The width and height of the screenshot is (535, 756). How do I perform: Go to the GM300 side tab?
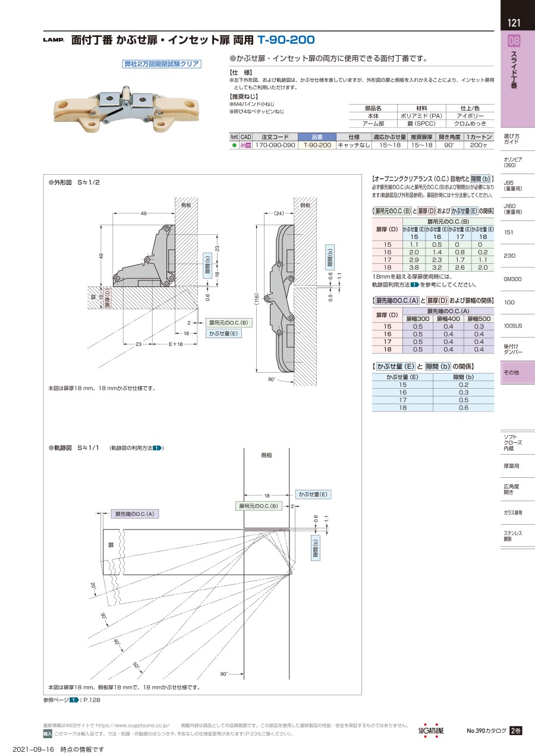(512, 279)
